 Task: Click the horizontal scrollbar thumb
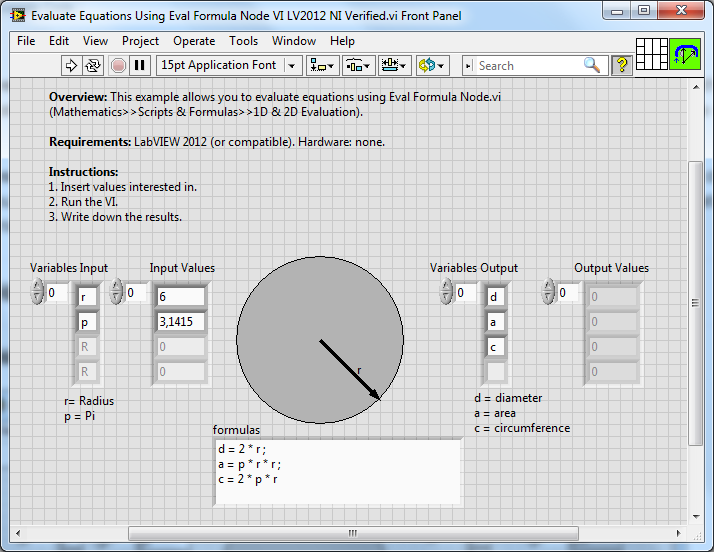pos(353,533)
